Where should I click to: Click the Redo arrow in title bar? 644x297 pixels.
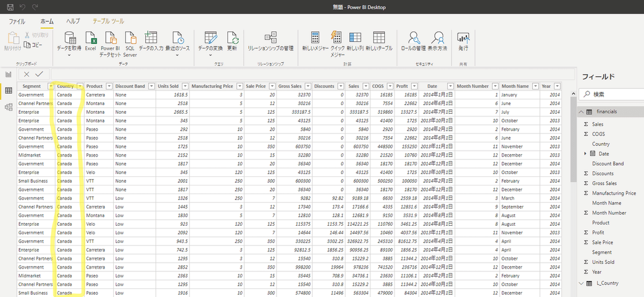click(35, 7)
